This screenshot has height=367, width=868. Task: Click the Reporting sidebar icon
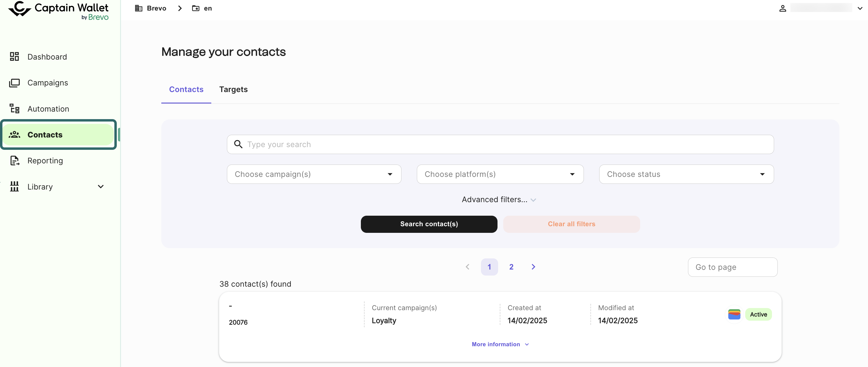(x=14, y=161)
